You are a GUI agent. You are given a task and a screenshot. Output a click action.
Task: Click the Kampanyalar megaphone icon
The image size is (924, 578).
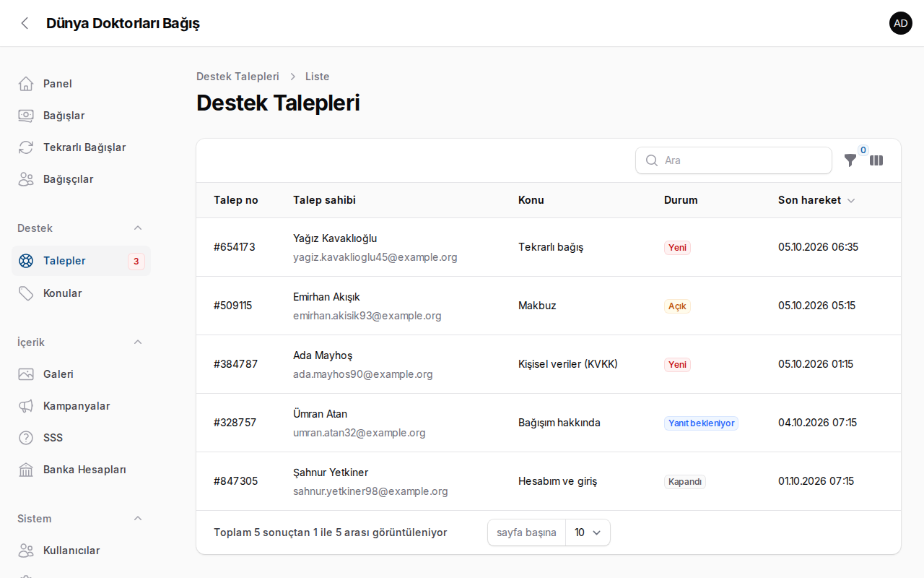[x=26, y=406]
